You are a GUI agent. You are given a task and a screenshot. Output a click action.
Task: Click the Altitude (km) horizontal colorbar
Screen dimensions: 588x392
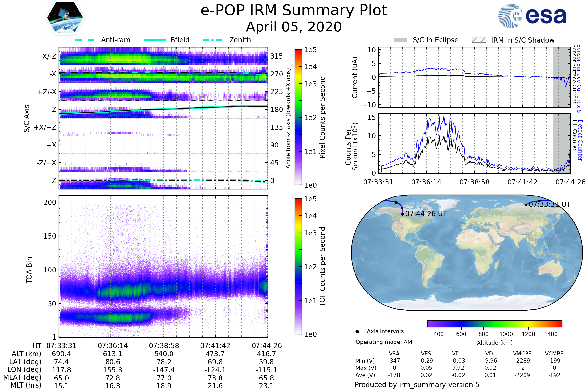tap(494, 323)
